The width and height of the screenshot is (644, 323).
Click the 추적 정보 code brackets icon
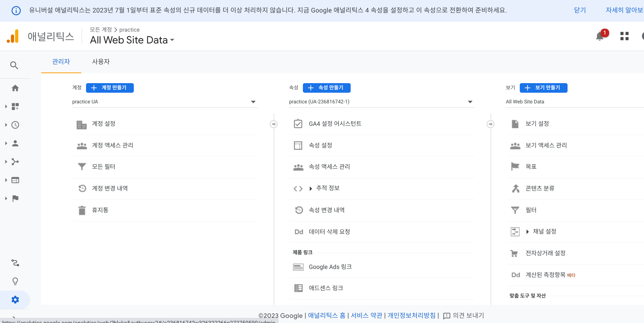[298, 189]
